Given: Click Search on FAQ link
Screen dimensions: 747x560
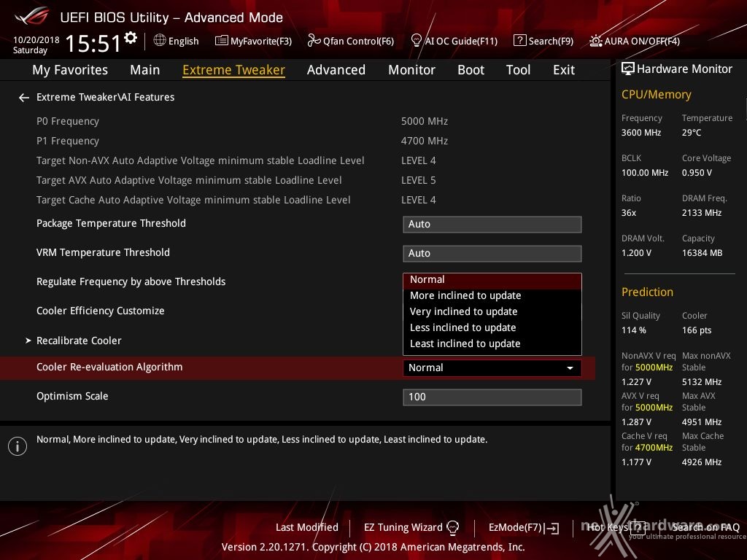Looking at the screenshot, I should pos(705,527).
